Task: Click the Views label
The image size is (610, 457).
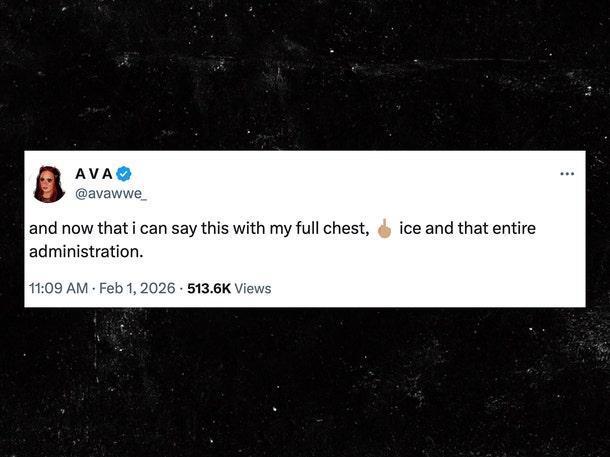Action: [253, 288]
